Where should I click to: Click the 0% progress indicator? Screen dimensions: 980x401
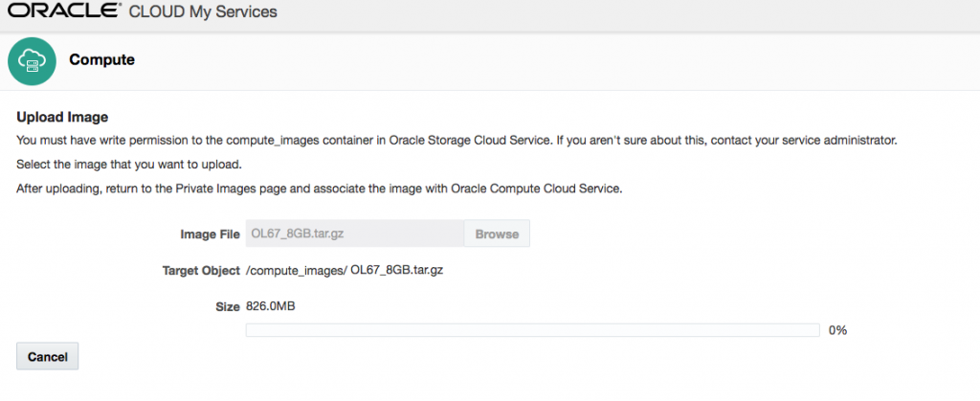pyautogui.click(x=838, y=330)
